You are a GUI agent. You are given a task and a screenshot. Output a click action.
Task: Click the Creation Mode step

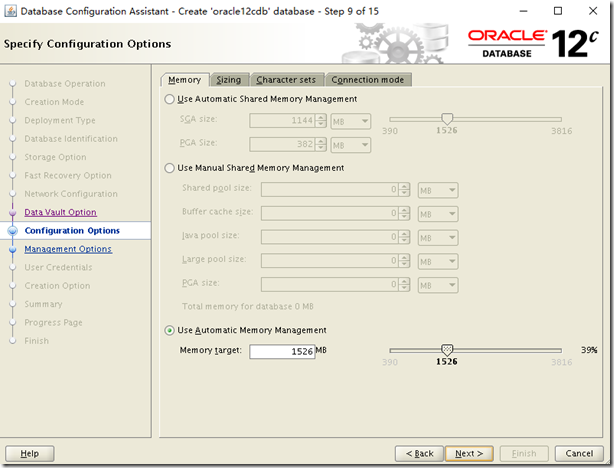[x=54, y=102]
